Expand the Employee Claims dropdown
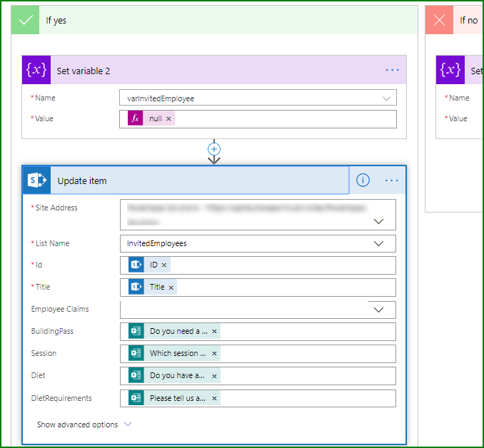The image size is (484, 448). click(x=378, y=310)
